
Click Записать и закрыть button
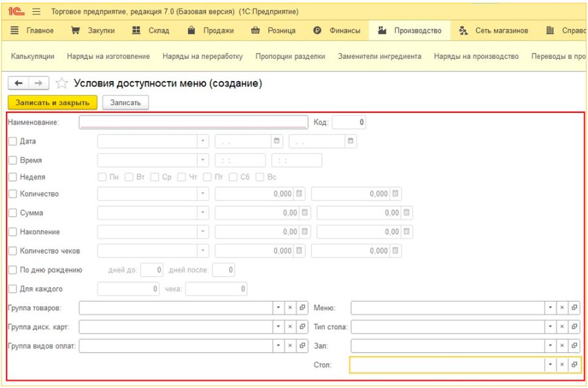pyautogui.click(x=52, y=103)
